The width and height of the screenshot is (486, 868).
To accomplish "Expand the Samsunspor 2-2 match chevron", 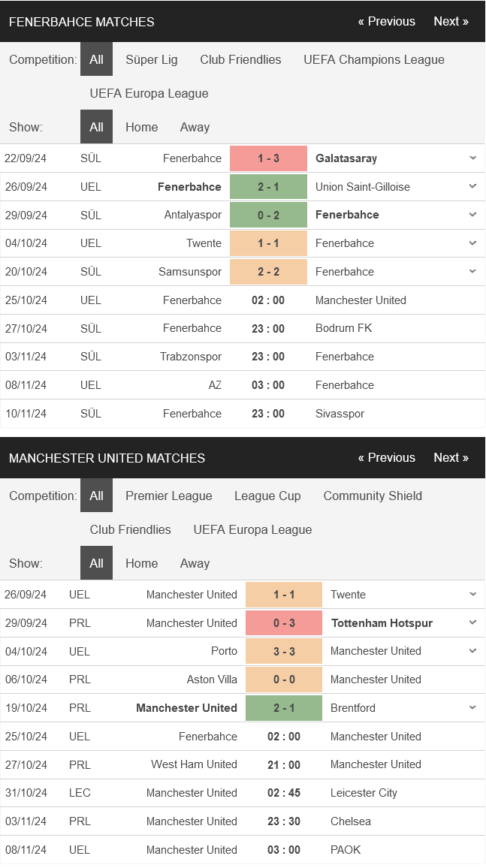I will (472, 271).
